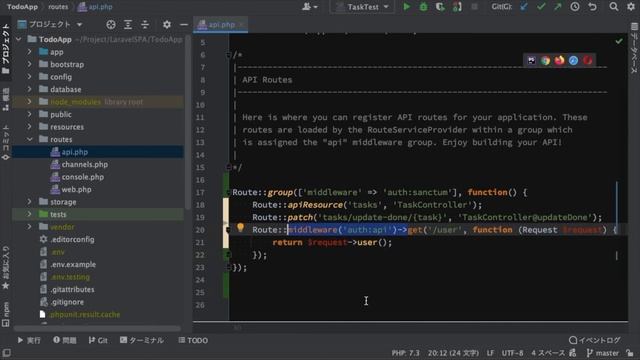The height and width of the screenshot is (360, 640).
Task: Open the database tool window sidebar tab
Action: click(634, 49)
